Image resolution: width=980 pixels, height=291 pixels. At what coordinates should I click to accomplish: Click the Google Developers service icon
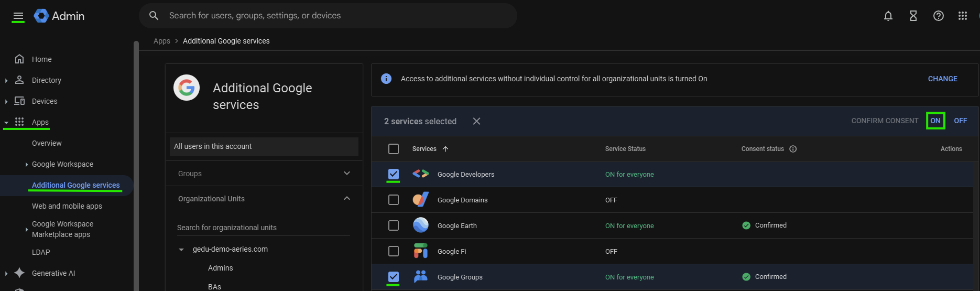pyautogui.click(x=420, y=174)
